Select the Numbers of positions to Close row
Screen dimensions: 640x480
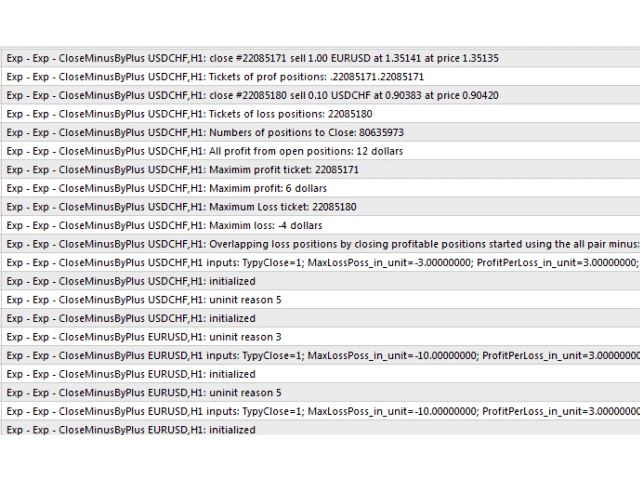point(300,132)
